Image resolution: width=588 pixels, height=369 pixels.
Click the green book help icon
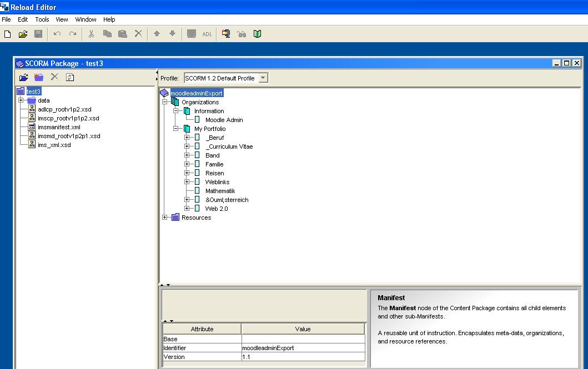(x=257, y=34)
